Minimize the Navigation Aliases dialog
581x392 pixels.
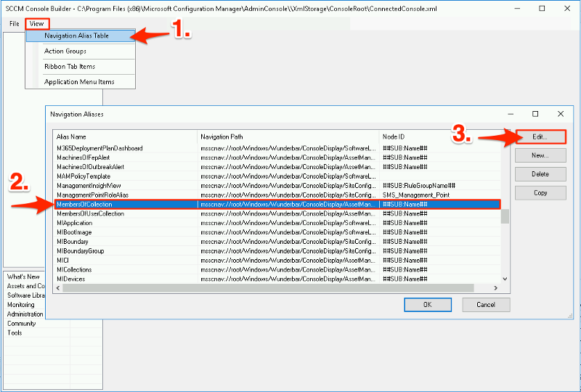[511, 114]
